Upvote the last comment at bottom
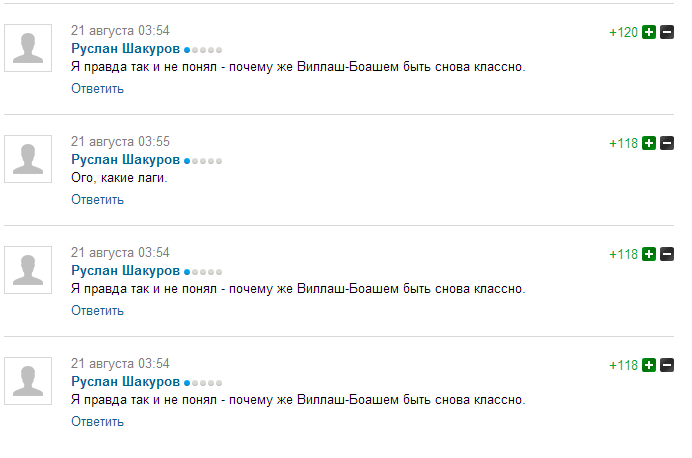Viewport: 692px width, 458px height. [649, 365]
